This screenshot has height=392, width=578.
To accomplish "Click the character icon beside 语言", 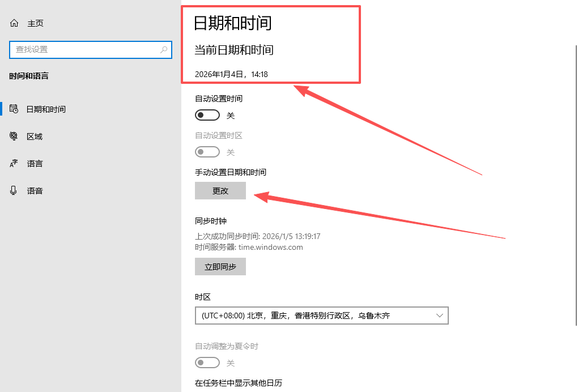I will (14, 164).
